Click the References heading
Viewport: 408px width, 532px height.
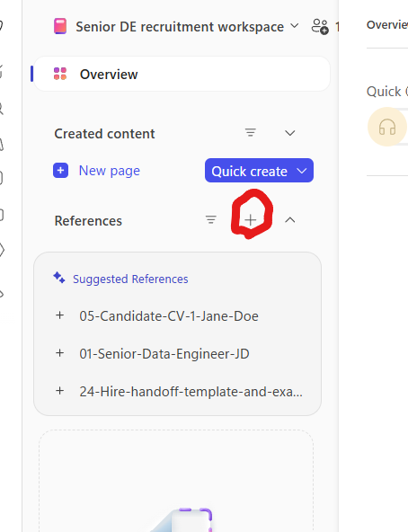point(88,221)
